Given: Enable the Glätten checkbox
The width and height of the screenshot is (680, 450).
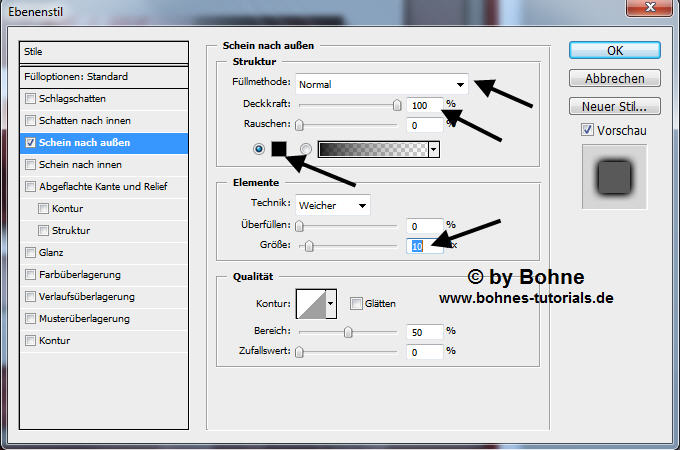Looking at the screenshot, I should (x=357, y=303).
